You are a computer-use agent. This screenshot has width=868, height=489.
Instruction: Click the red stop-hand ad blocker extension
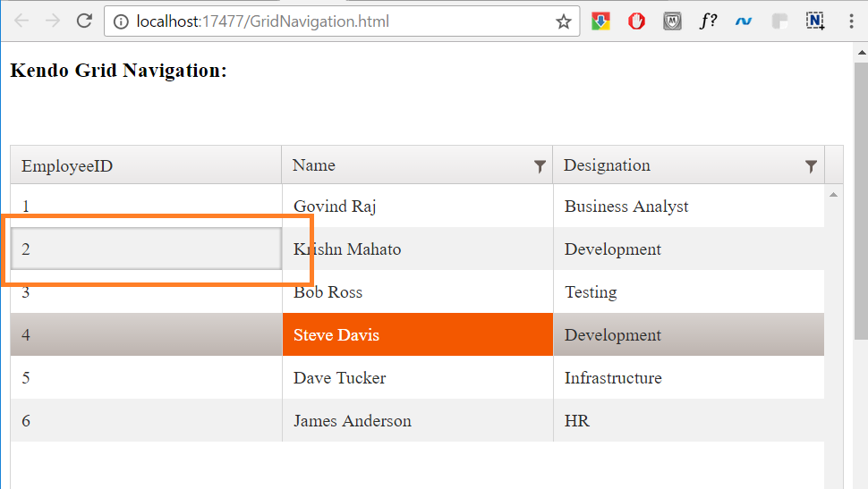(x=636, y=21)
